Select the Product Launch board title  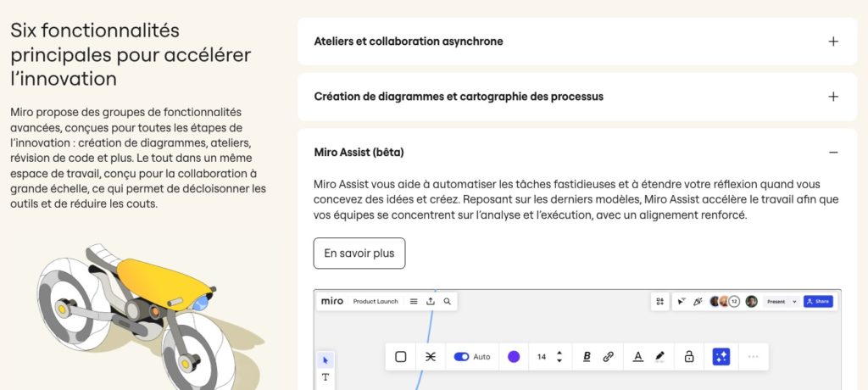pyautogui.click(x=376, y=301)
